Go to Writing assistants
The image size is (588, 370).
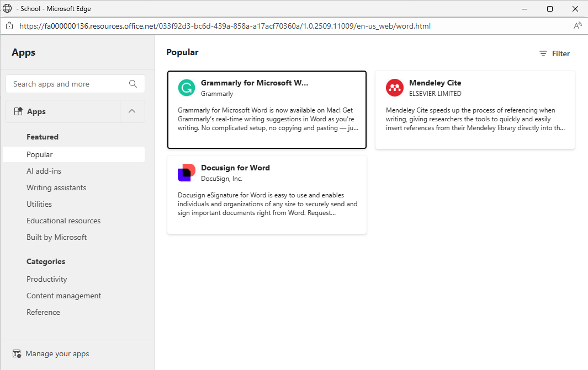pos(56,188)
